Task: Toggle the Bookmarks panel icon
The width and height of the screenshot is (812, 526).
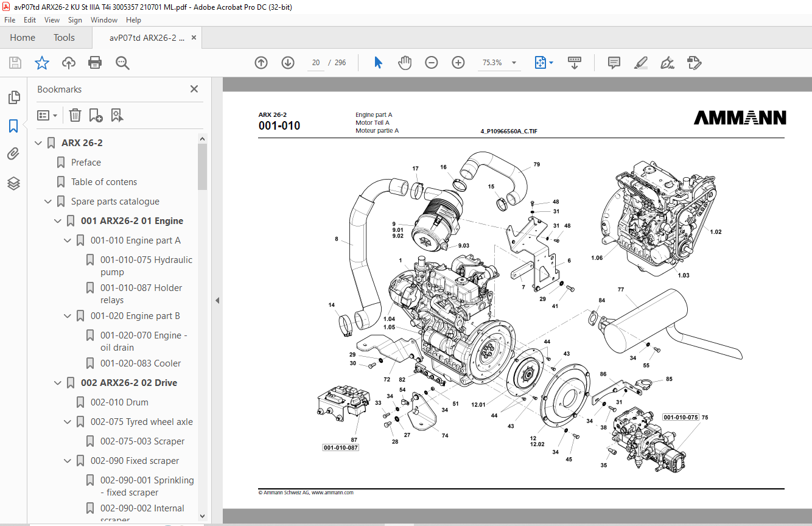Action: pos(13,126)
